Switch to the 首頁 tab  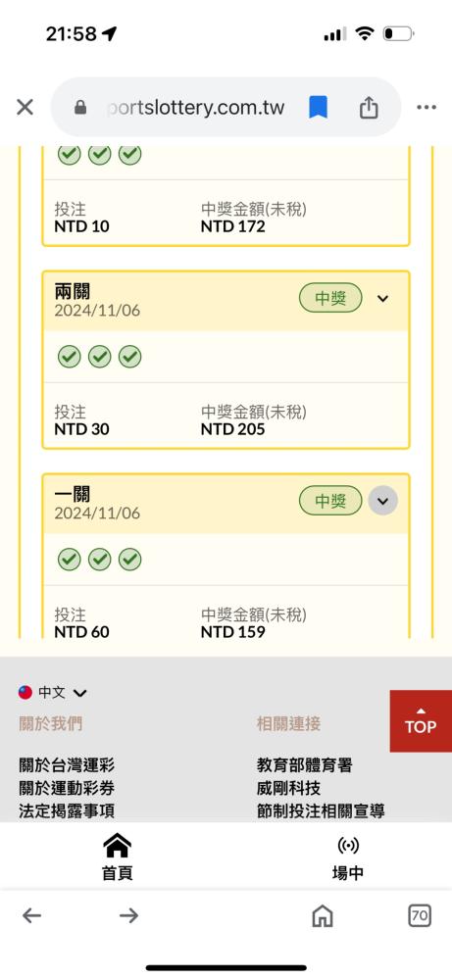coord(117,857)
